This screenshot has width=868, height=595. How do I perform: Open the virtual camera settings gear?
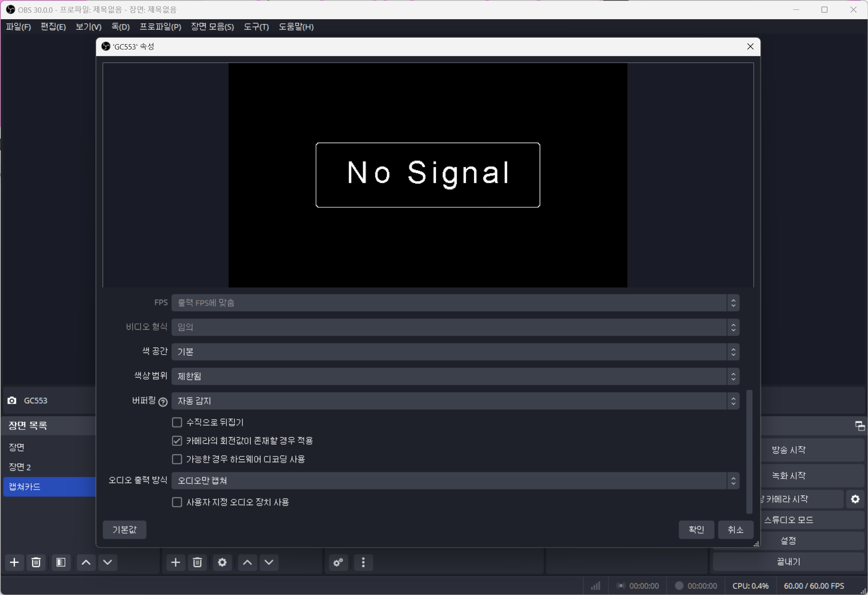[855, 499]
